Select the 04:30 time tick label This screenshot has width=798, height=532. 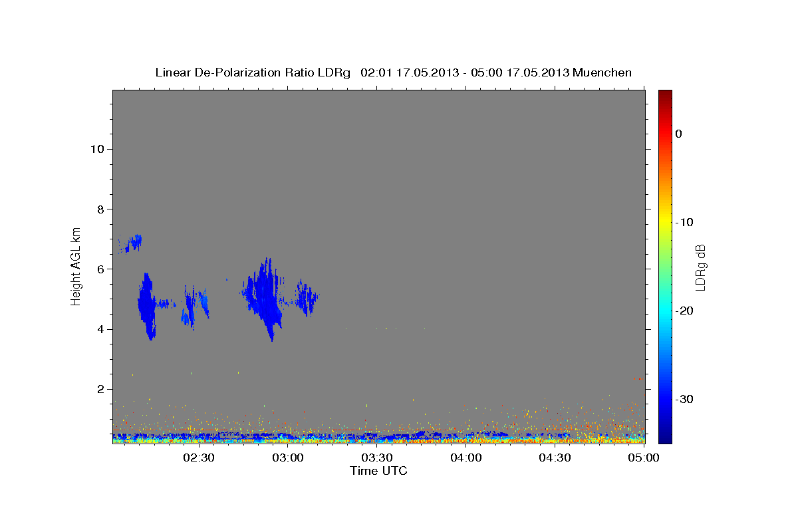555,458
